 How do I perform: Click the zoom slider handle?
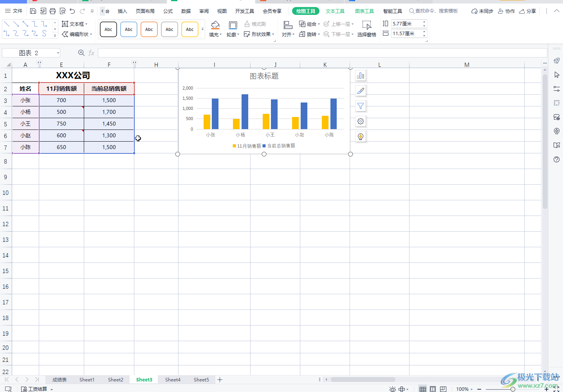(x=512, y=389)
